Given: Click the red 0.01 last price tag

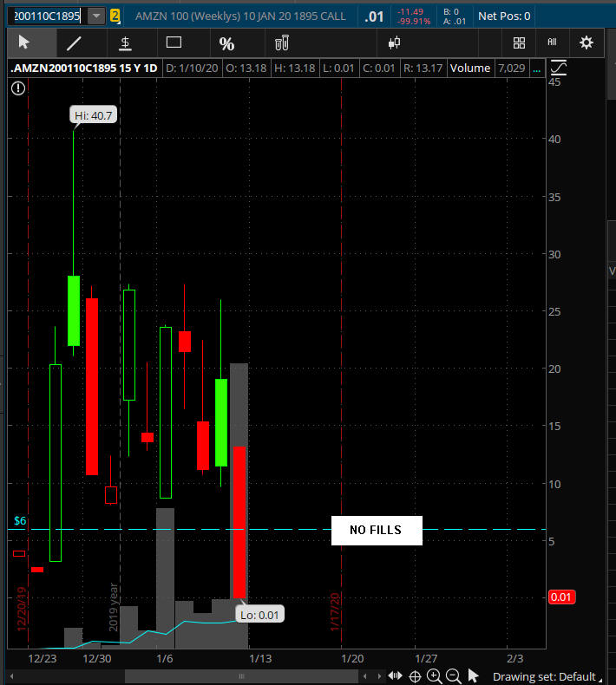Looking at the screenshot, I should tap(562, 597).
